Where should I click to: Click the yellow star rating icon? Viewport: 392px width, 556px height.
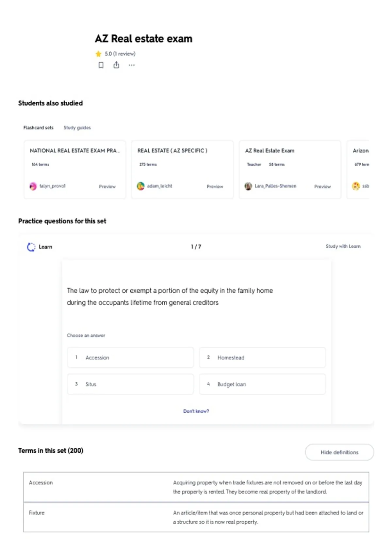pos(98,54)
